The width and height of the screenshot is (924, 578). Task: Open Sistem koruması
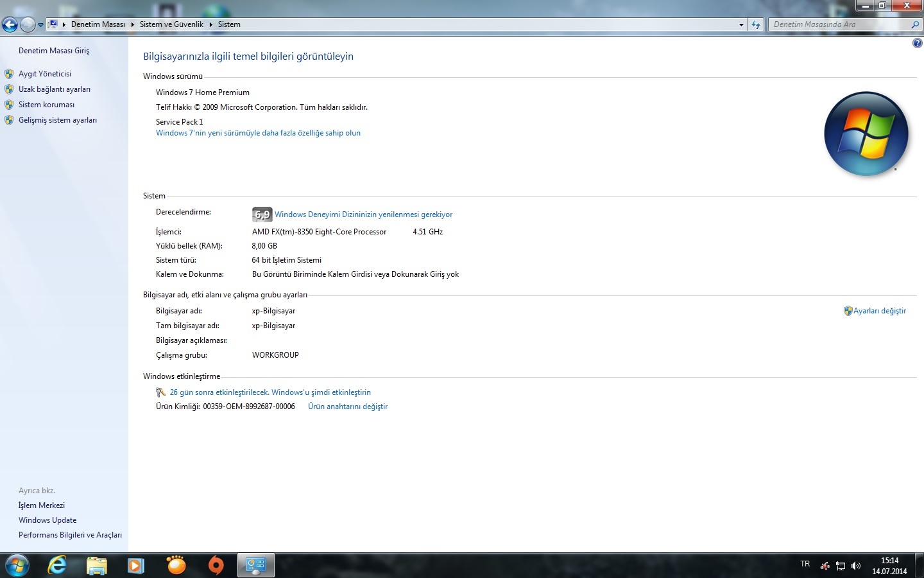coord(46,105)
